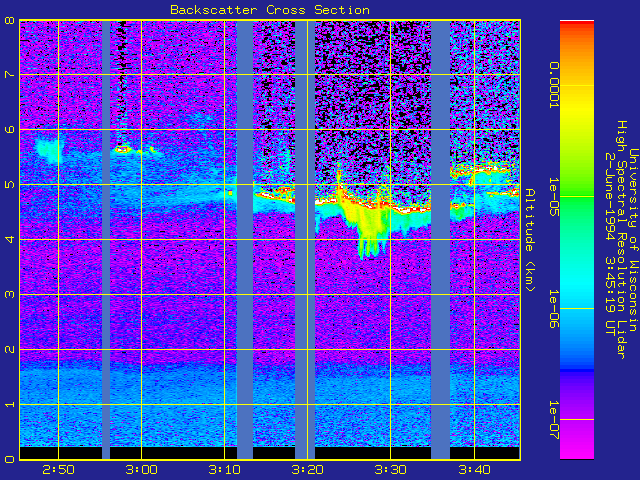Viewport: 640px width, 480px height.
Task: Click altitude axis label 2
Action: tap(9, 349)
